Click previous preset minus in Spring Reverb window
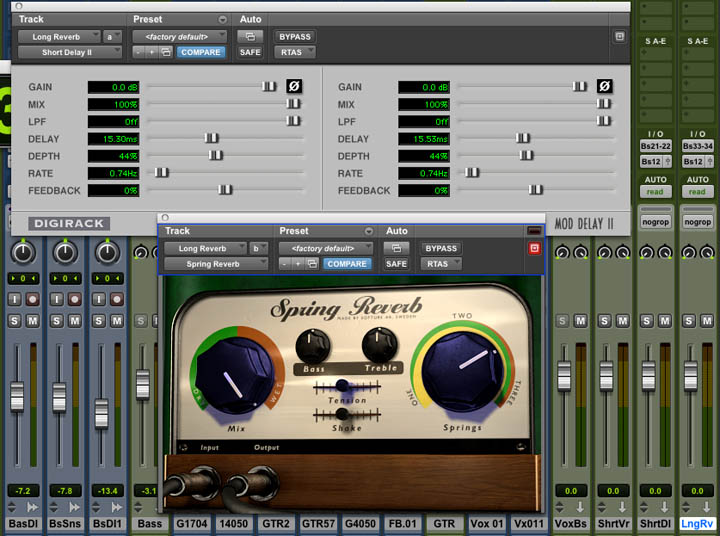720x536 pixels. (284, 264)
